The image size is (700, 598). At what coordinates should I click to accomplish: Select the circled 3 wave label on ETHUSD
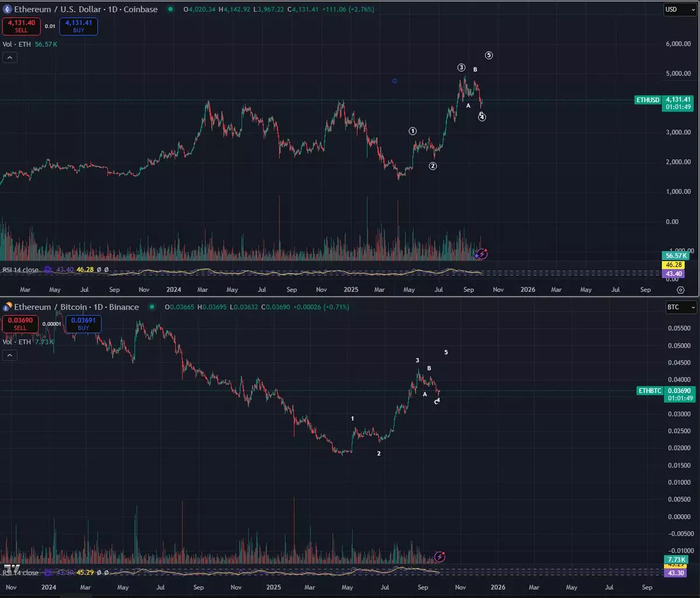(461, 68)
